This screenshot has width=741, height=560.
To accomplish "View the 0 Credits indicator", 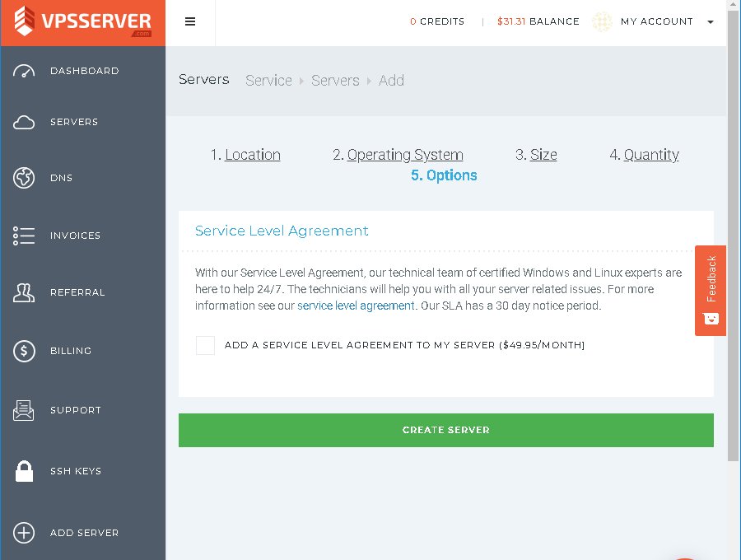I will (437, 21).
